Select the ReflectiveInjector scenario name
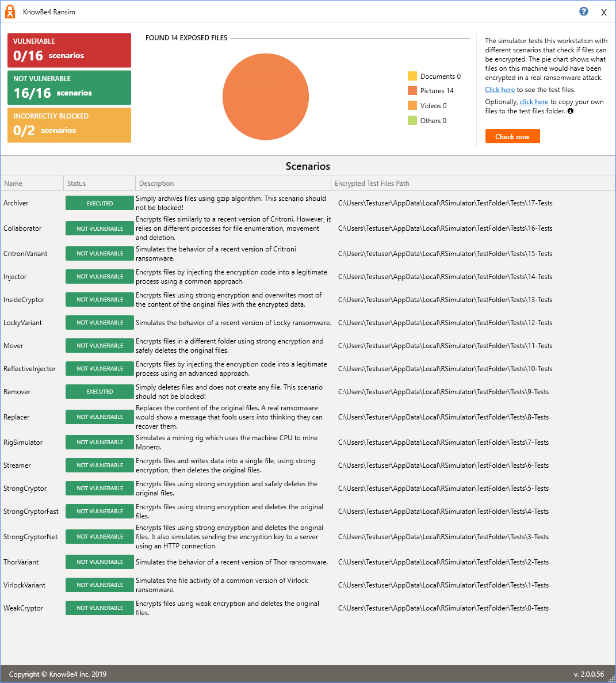The height and width of the screenshot is (683, 616). (x=29, y=369)
